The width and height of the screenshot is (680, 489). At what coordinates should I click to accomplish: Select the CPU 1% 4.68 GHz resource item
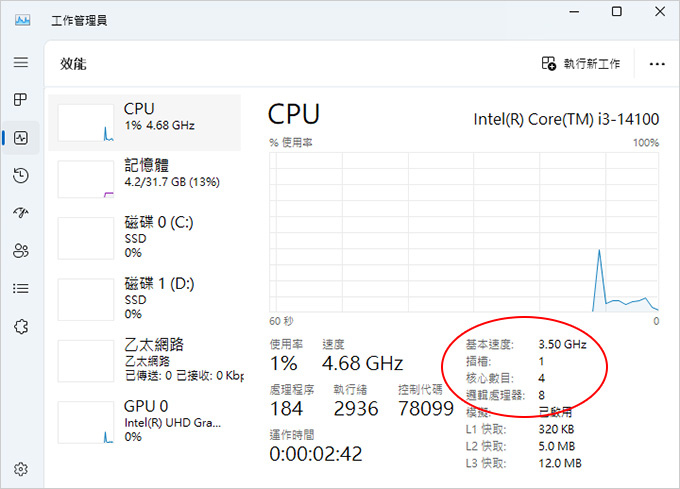[x=144, y=123]
